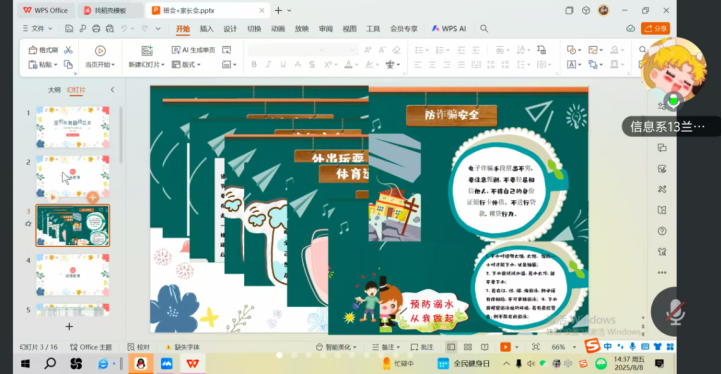Toggle reading view in status bar

pyautogui.click(x=484, y=347)
